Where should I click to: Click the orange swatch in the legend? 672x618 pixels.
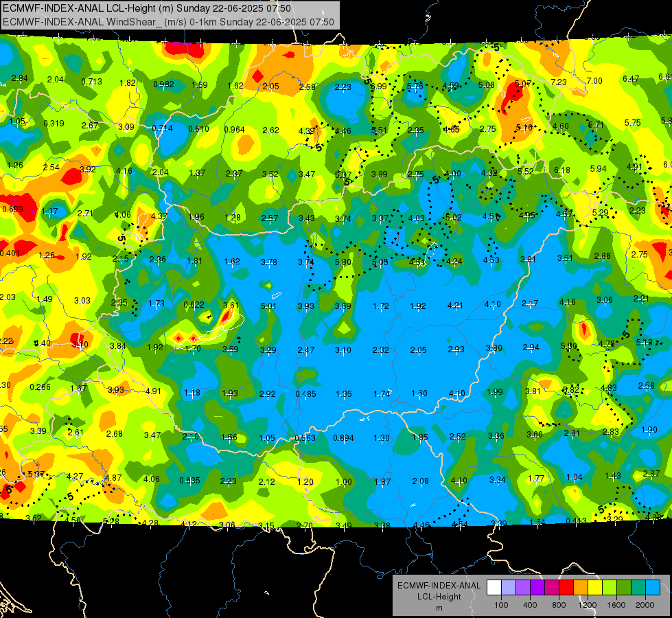pos(581,587)
